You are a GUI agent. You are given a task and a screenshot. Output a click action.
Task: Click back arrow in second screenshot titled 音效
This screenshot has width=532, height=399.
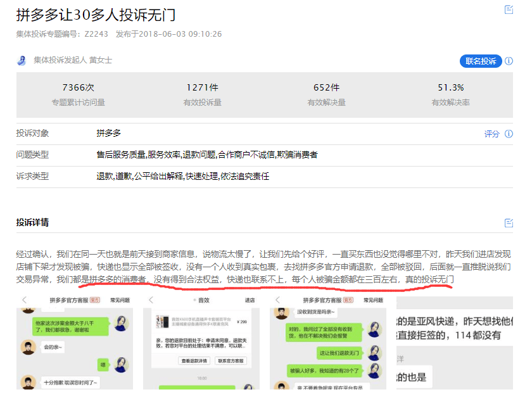pos(151,300)
